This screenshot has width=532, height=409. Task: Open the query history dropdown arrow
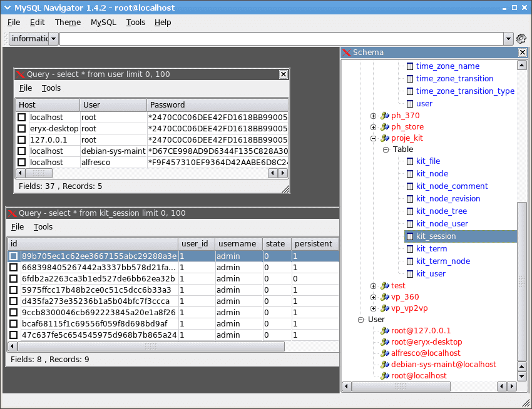point(508,39)
